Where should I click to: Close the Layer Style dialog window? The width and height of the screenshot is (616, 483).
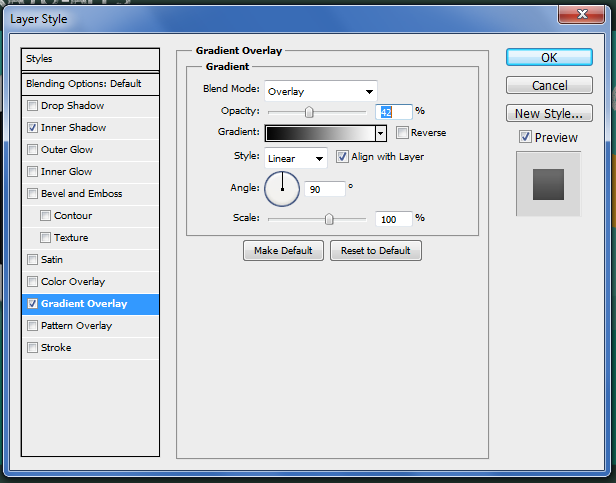click(587, 13)
